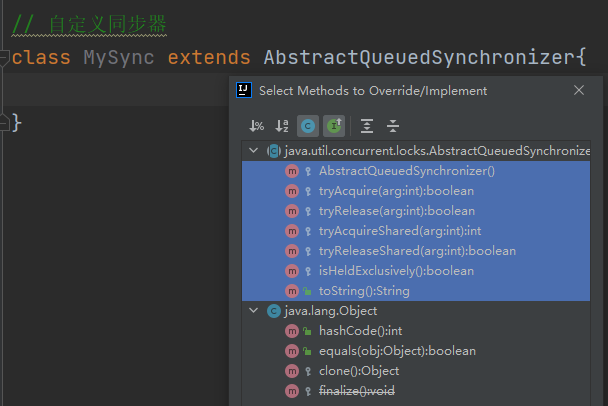
Task: Toggle show classes button
Action: 308,126
